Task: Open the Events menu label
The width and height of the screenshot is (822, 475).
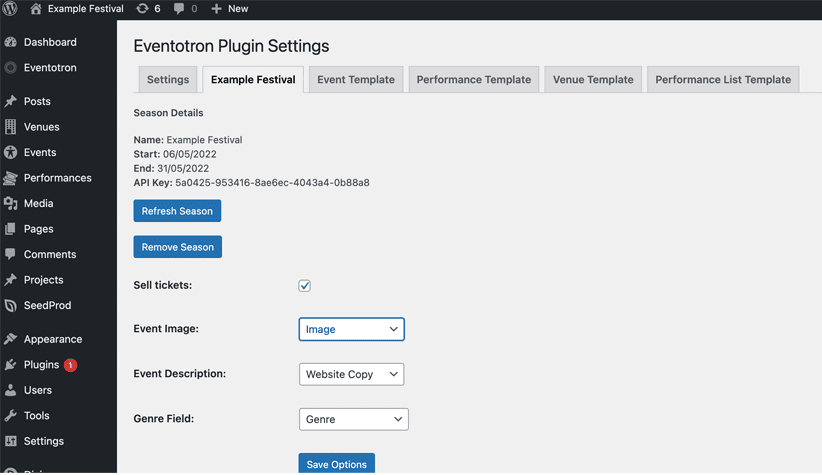Action: point(40,153)
